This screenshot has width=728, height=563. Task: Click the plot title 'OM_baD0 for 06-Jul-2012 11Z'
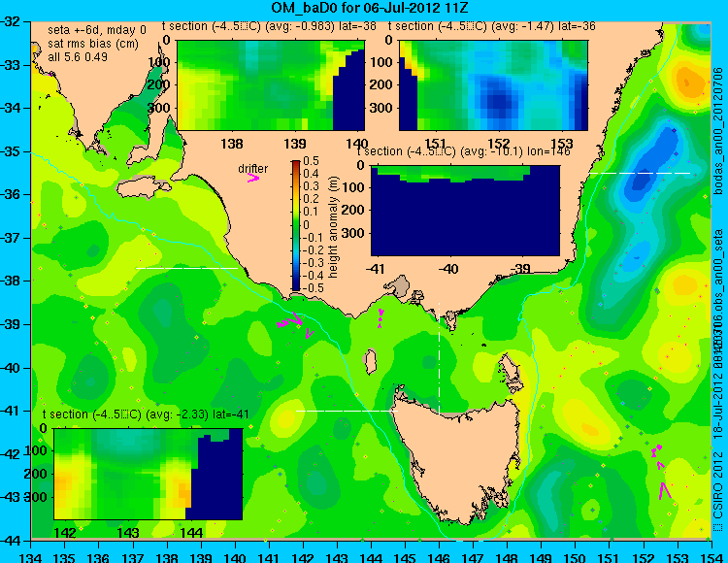coord(369,8)
